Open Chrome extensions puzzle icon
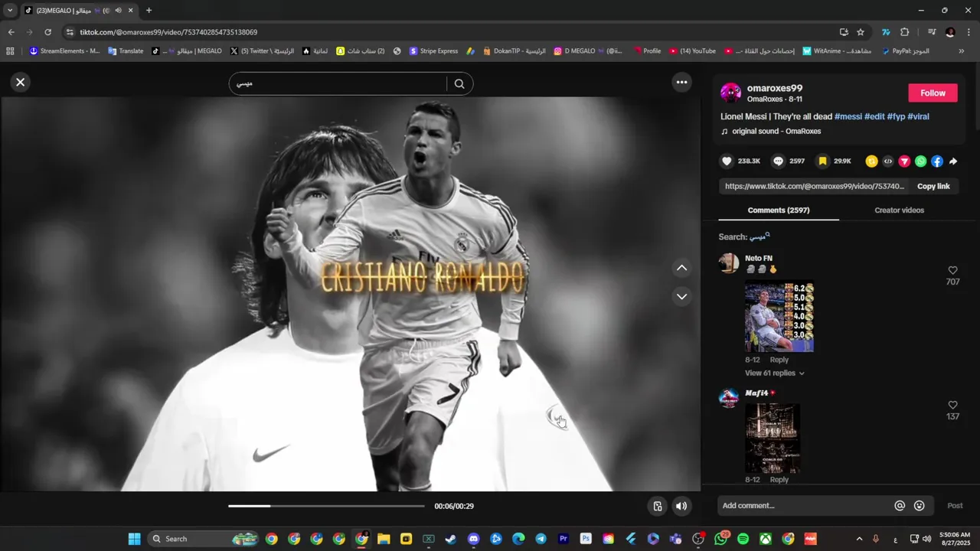 tap(904, 32)
